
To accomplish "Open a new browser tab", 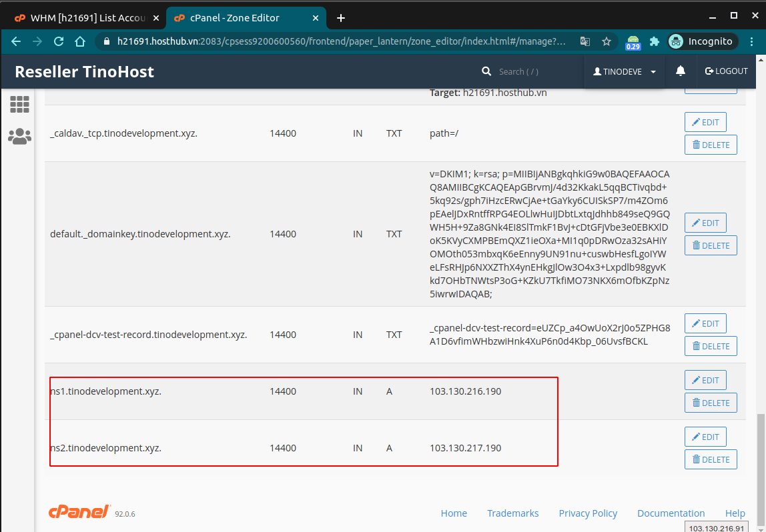I will click(x=341, y=18).
